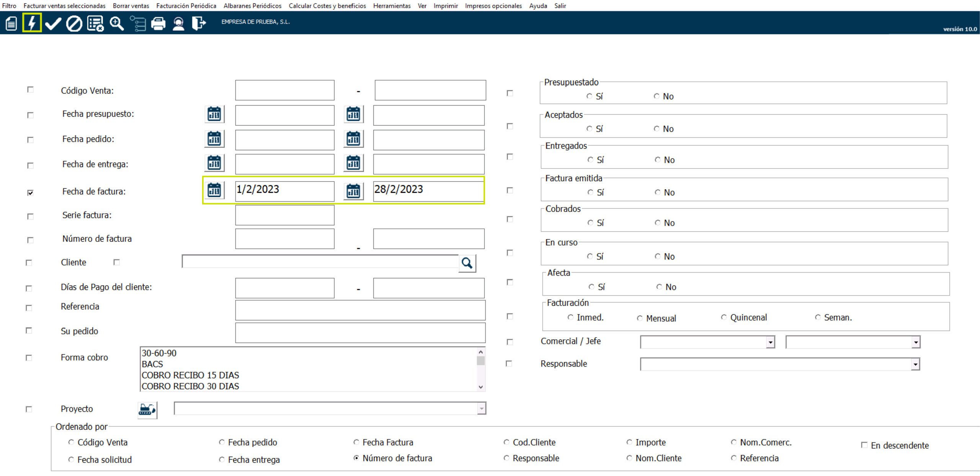Click the headset support icon in toolbar
This screenshot has height=476, width=980.
178,23
